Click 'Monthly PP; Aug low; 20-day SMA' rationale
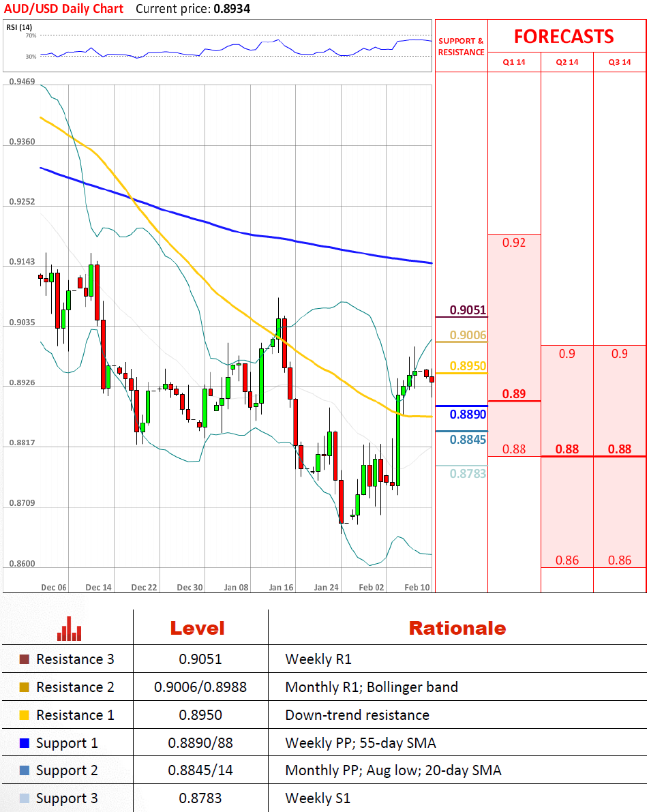The height and width of the screenshot is (812, 649). [x=393, y=770]
